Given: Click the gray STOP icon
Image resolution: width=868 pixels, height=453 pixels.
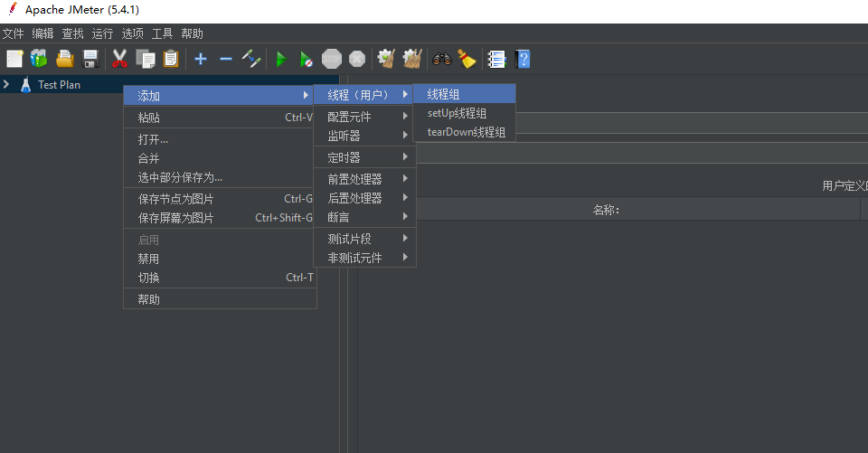Looking at the screenshot, I should click(332, 59).
